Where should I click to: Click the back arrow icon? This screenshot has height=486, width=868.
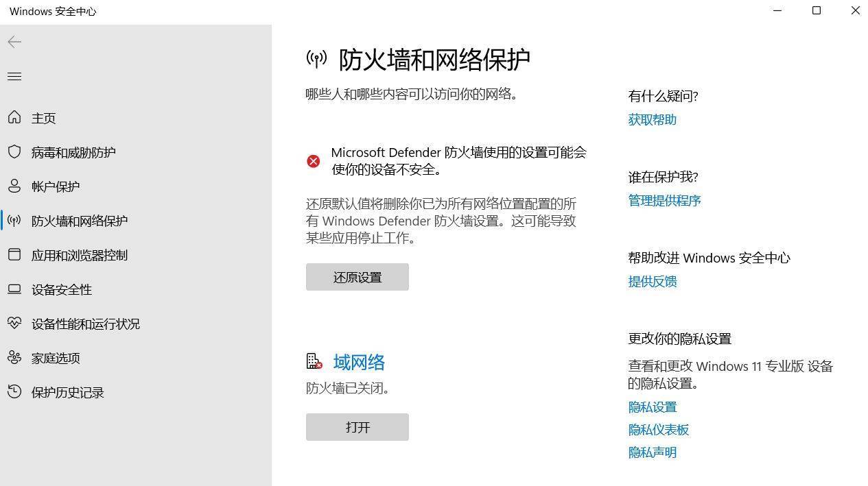tap(14, 42)
